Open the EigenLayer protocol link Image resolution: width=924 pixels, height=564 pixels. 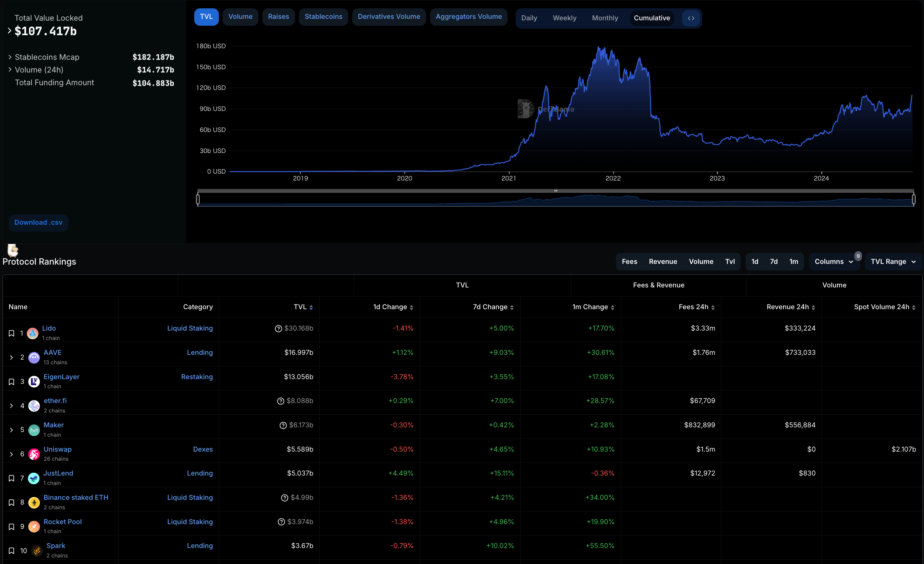coord(62,377)
